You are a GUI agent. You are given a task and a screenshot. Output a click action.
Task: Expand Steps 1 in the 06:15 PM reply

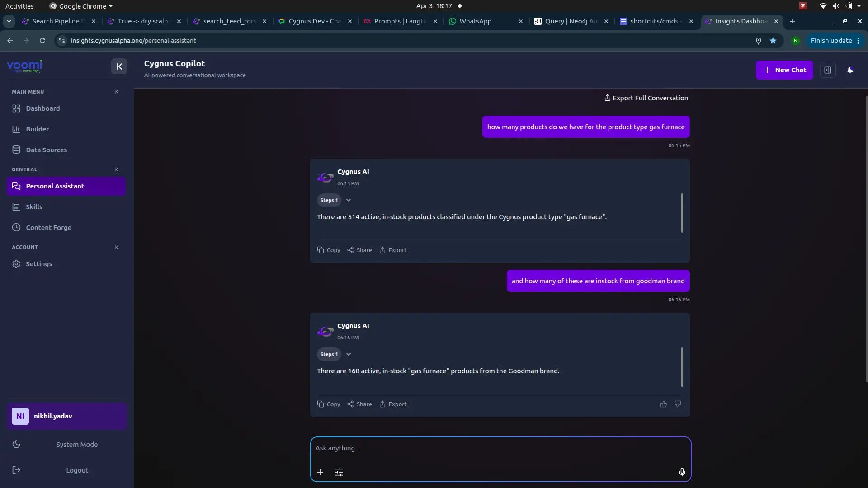point(349,200)
